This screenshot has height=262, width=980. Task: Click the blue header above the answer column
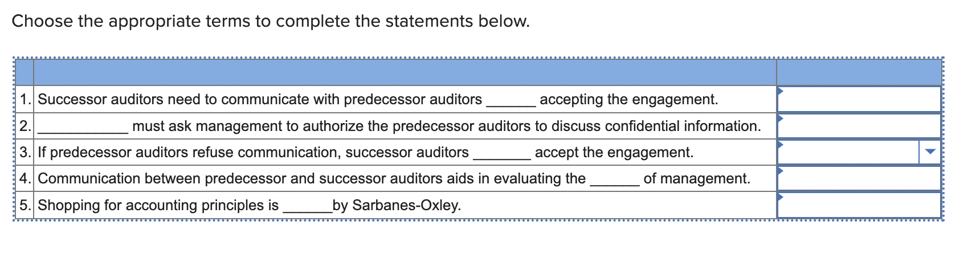tap(859, 72)
